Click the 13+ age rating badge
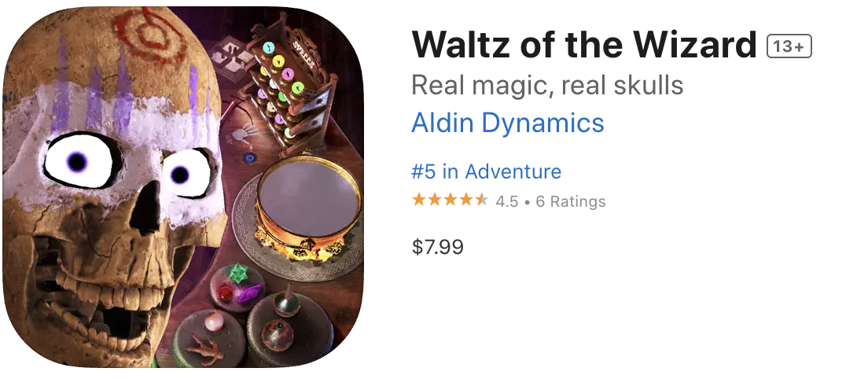The image size is (868, 379). click(x=789, y=46)
